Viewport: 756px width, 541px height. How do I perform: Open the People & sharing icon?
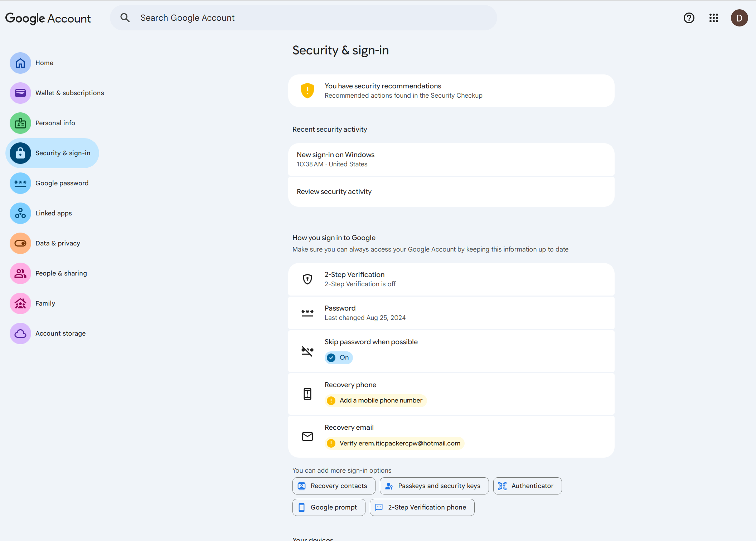pyautogui.click(x=20, y=273)
